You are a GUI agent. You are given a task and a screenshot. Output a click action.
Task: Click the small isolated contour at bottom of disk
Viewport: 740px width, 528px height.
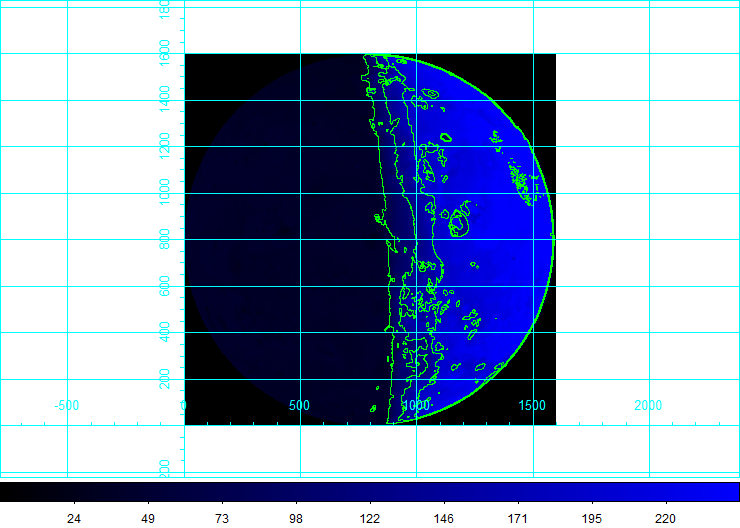point(373,408)
